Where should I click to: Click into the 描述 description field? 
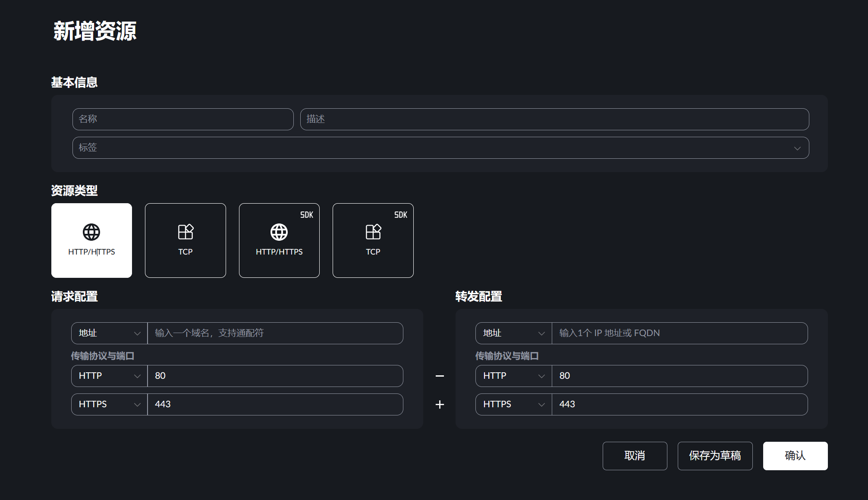[554, 119]
